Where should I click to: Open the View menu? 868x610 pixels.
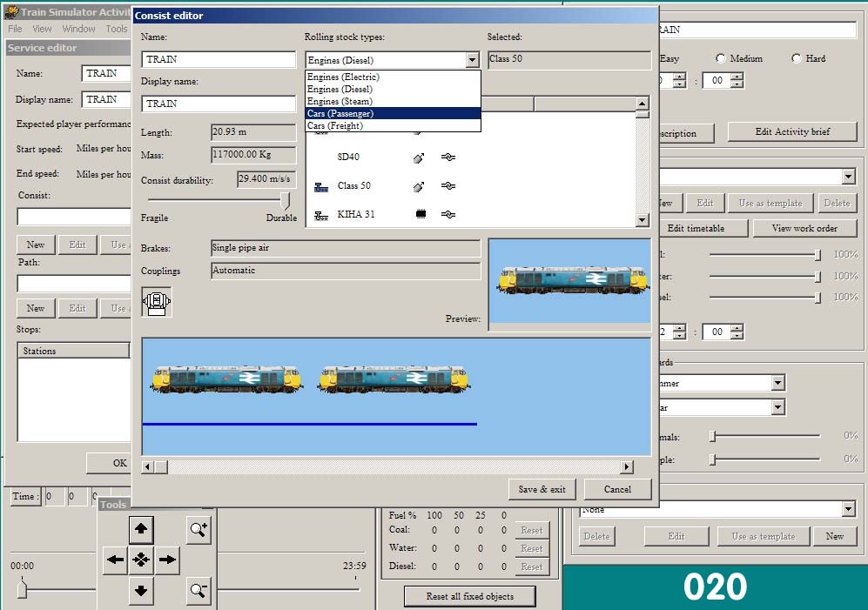coord(42,29)
